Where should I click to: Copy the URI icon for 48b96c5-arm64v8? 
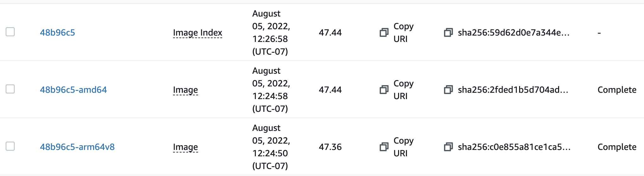click(384, 147)
